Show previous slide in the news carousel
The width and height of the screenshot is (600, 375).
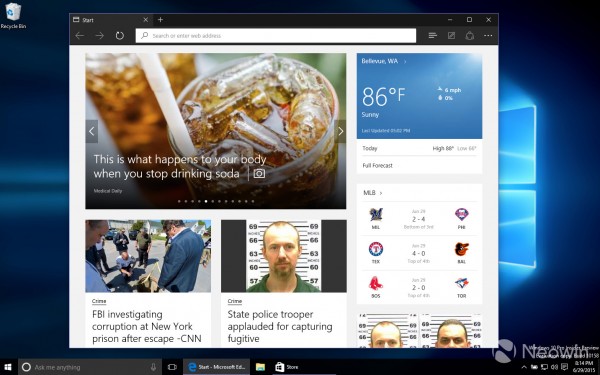point(91,131)
